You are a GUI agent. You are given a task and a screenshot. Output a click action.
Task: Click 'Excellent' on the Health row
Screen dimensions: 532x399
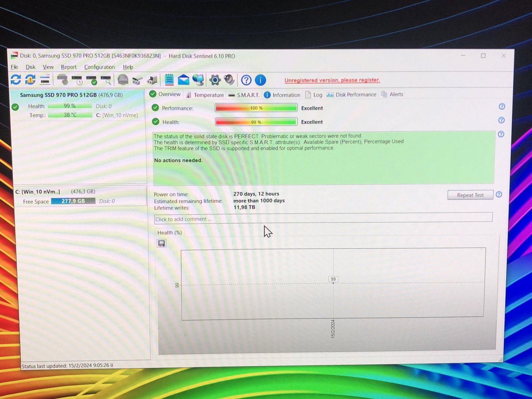pyautogui.click(x=312, y=122)
